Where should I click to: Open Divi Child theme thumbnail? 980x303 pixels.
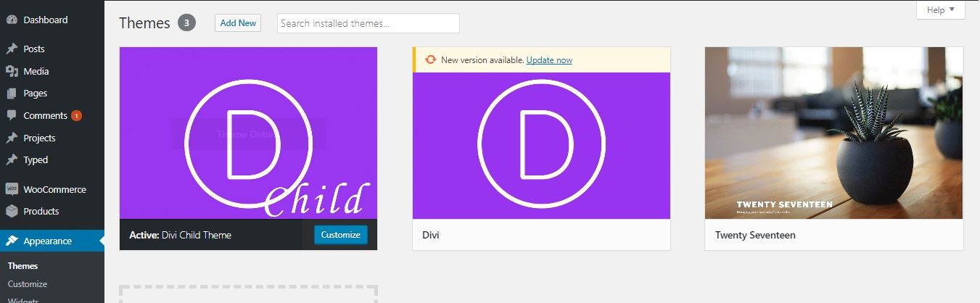click(x=248, y=133)
